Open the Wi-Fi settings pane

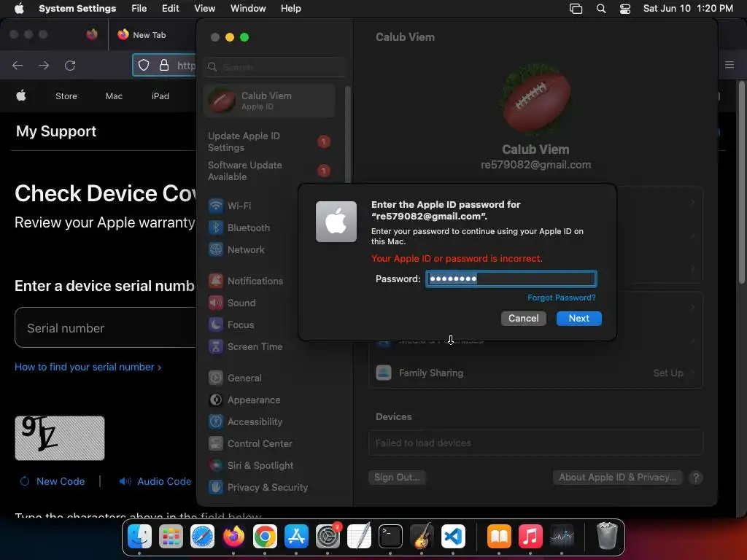tap(230, 206)
